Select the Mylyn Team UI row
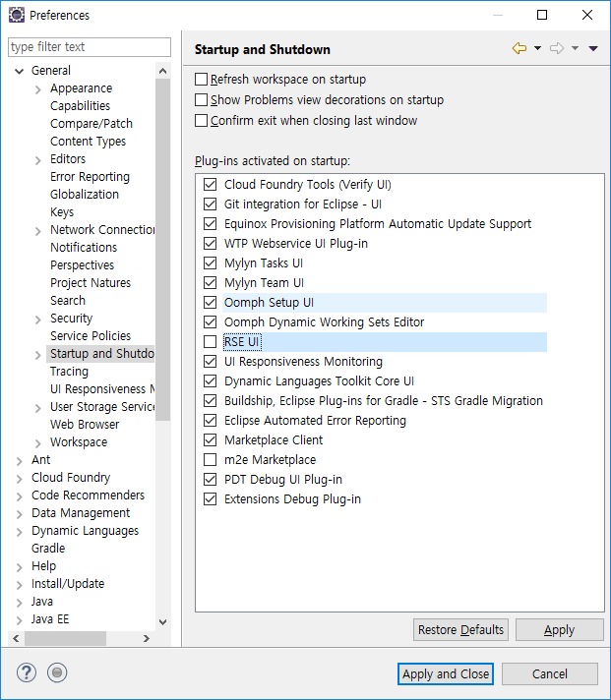 [x=264, y=282]
